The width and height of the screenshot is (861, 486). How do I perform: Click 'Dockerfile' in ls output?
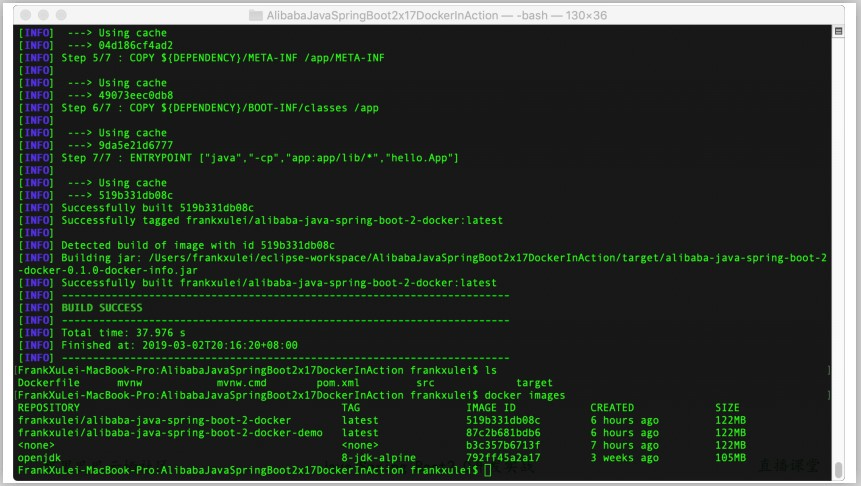[48, 383]
